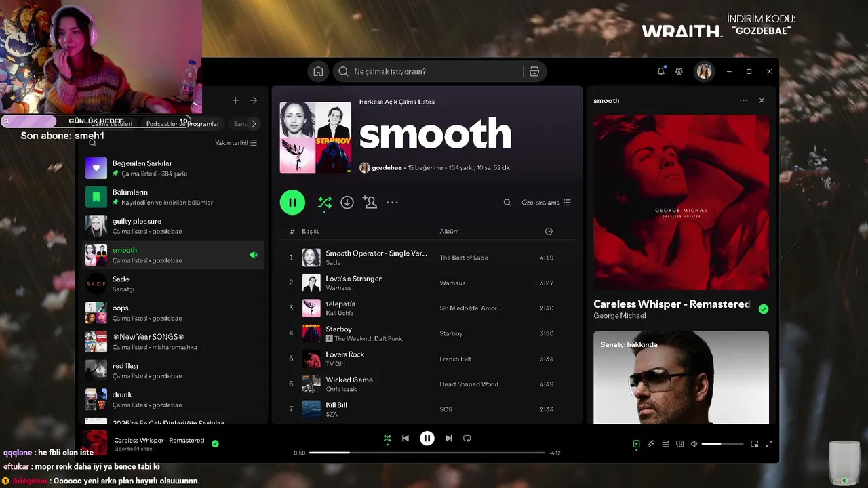This screenshot has height=488, width=868.
Task: Open the play queue
Action: point(665,444)
